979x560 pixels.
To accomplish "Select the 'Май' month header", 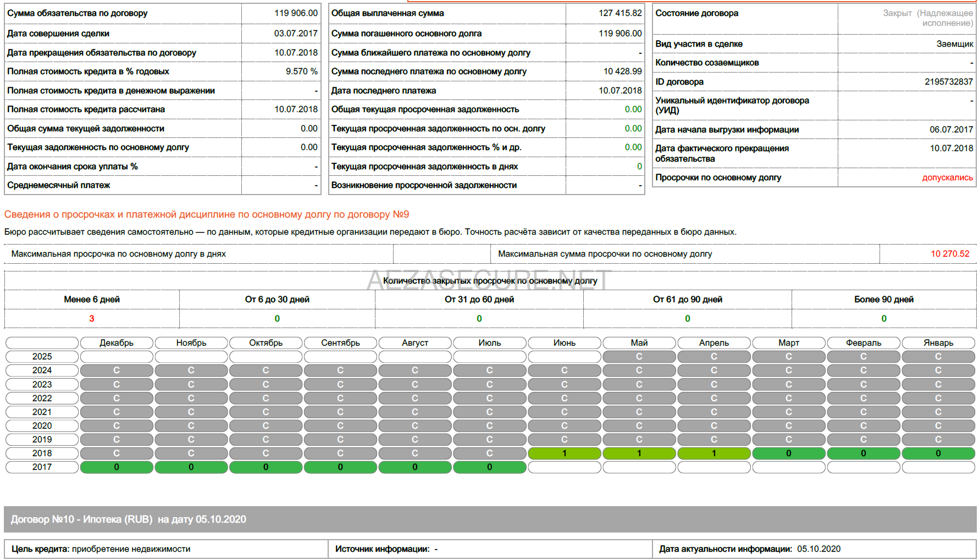I will click(639, 343).
